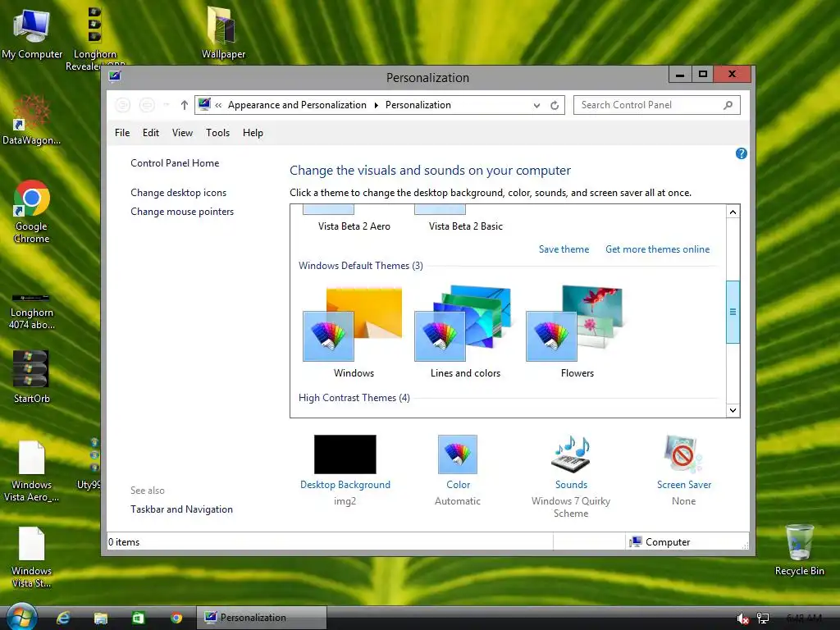The image size is (840, 630).
Task: Click the Save theme link
Action: (564, 249)
